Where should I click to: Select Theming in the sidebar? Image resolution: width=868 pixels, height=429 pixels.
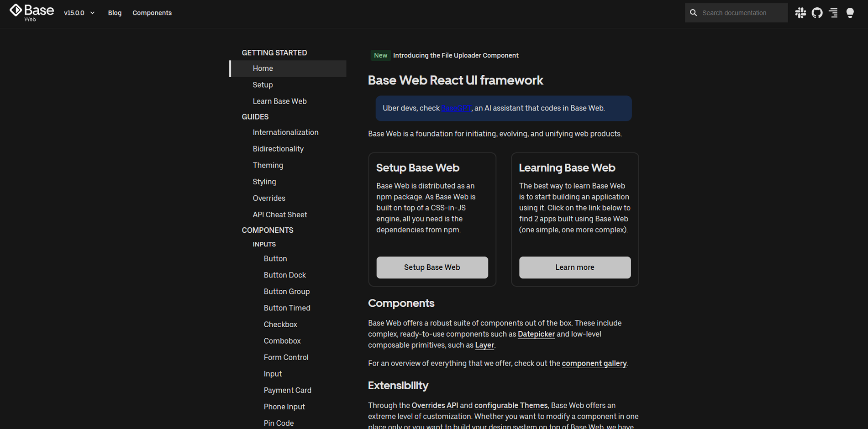click(x=268, y=165)
